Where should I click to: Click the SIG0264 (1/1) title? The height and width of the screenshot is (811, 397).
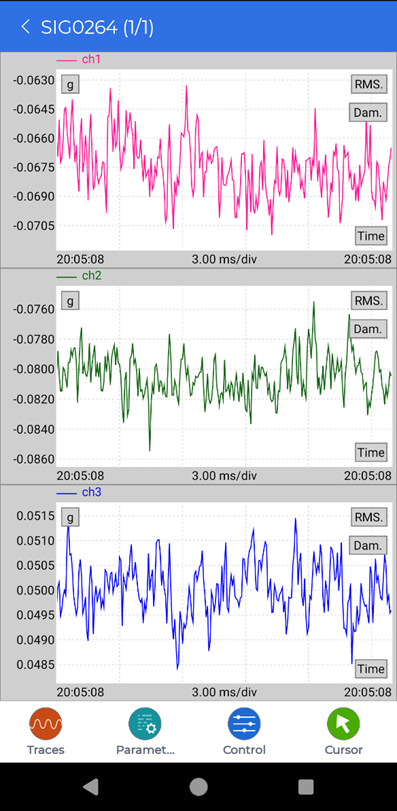[x=97, y=27]
